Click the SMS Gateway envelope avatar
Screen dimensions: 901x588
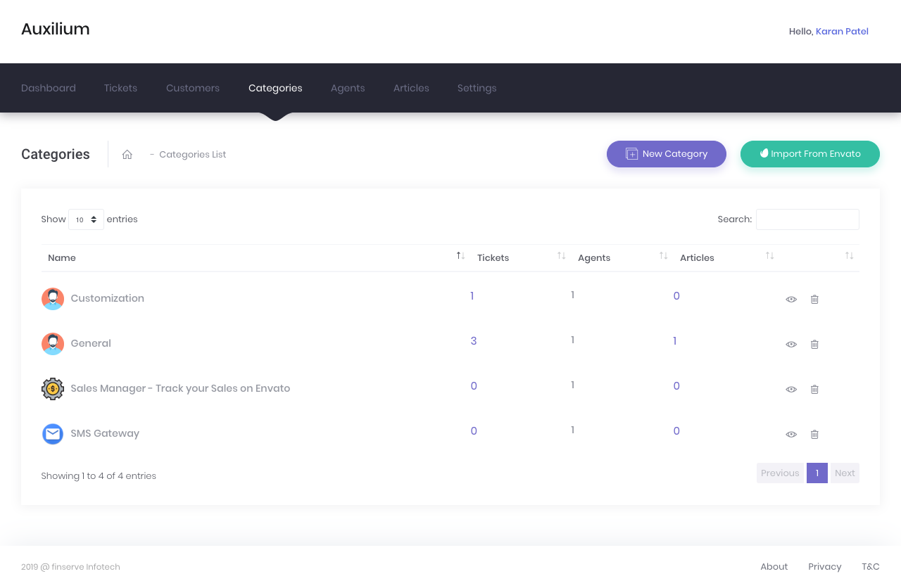pyautogui.click(x=53, y=434)
